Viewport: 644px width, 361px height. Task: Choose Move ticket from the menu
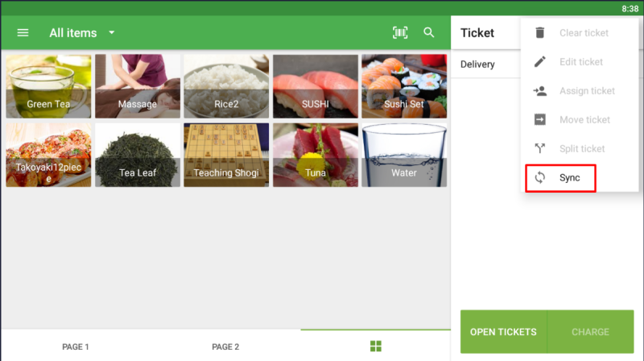(584, 120)
